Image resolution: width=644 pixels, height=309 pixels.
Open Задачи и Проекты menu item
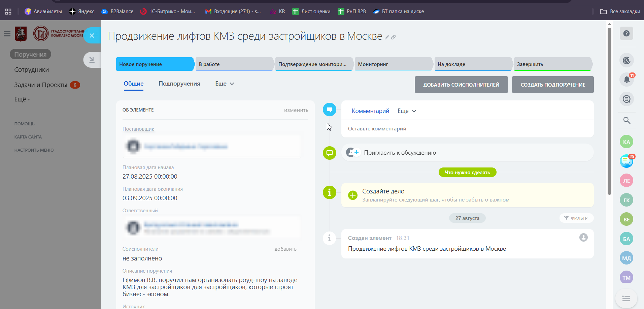click(x=41, y=85)
